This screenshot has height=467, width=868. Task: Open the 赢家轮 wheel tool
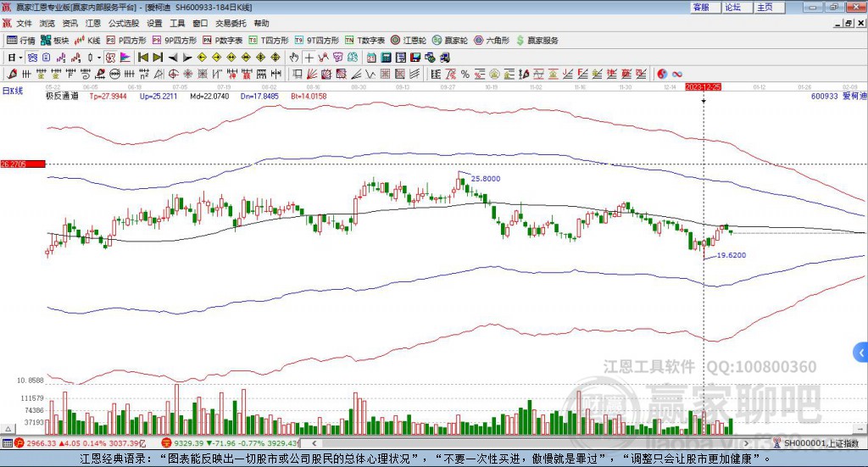click(x=450, y=41)
